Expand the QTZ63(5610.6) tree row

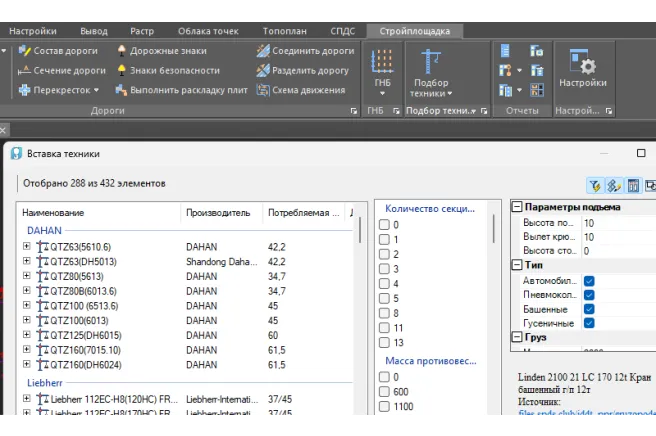(x=26, y=245)
